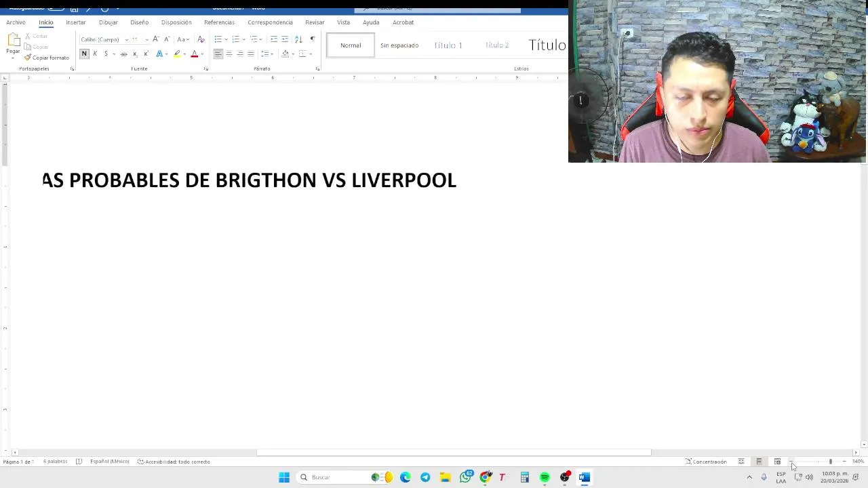Screen dimensions: 868x488
Task: Open the Vista tab
Action: point(343,22)
